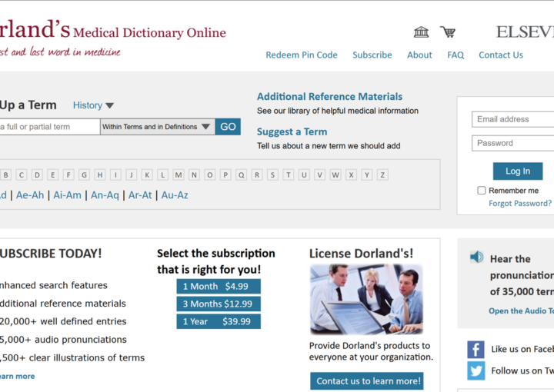This screenshot has width=554, height=392.
Task: Select letter K in alphabet index
Action: (147, 174)
